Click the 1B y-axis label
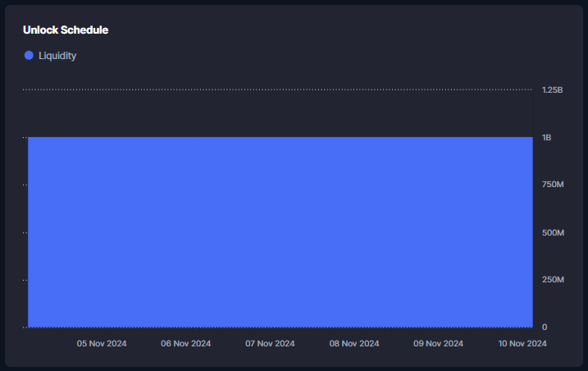 coord(546,138)
